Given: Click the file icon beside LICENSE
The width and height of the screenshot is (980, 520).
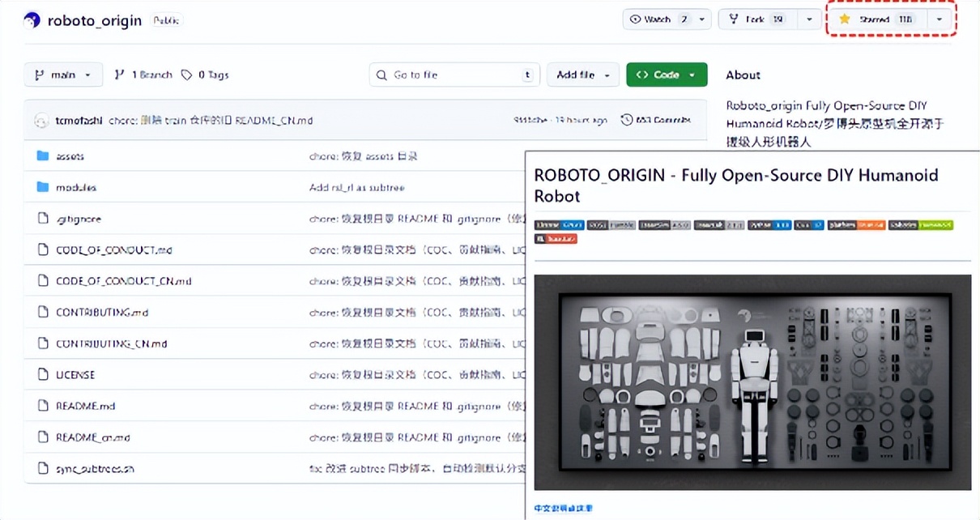Looking at the screenshot, I should (x=43, y=374).
